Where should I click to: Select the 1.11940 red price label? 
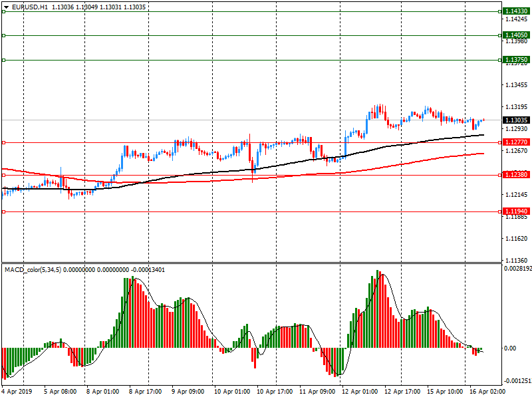(516, 212)
